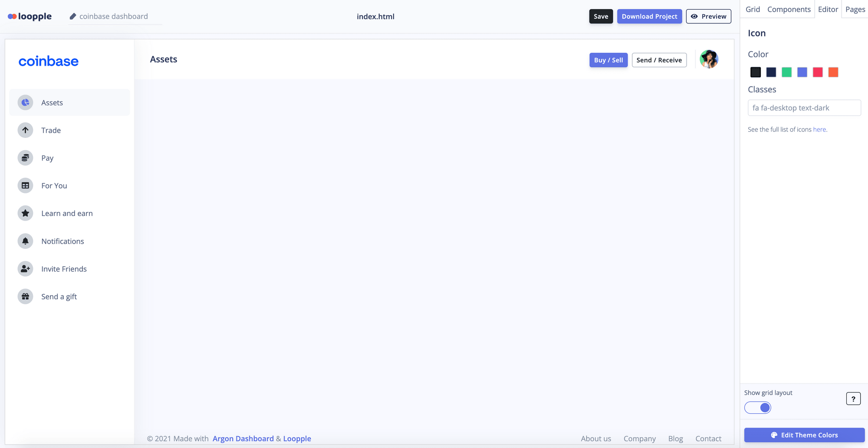The image size is (868, 448).
Task: Click the Pay coins icon
Action: pos(25,158)
